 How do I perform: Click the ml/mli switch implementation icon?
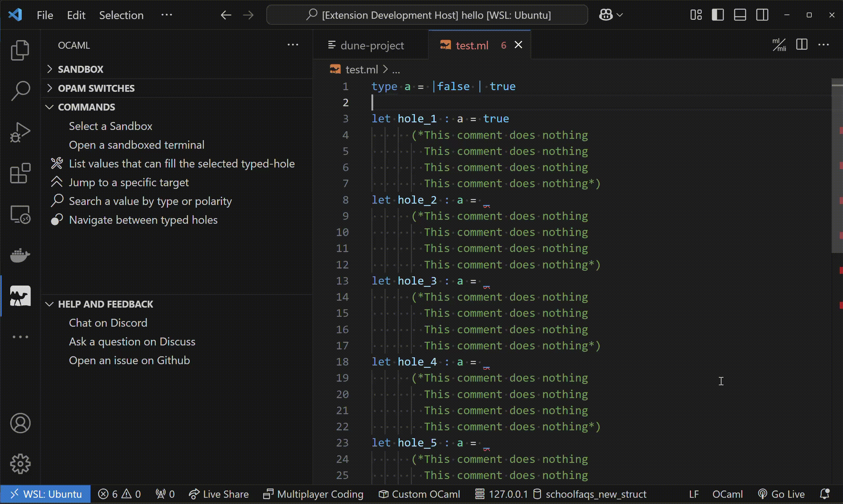pyautogui.click(x=779, y=45)
